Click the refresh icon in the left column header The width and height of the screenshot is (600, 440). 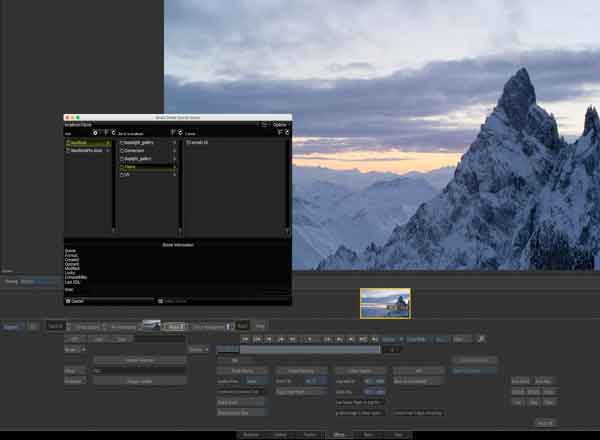tap(113, 133)
